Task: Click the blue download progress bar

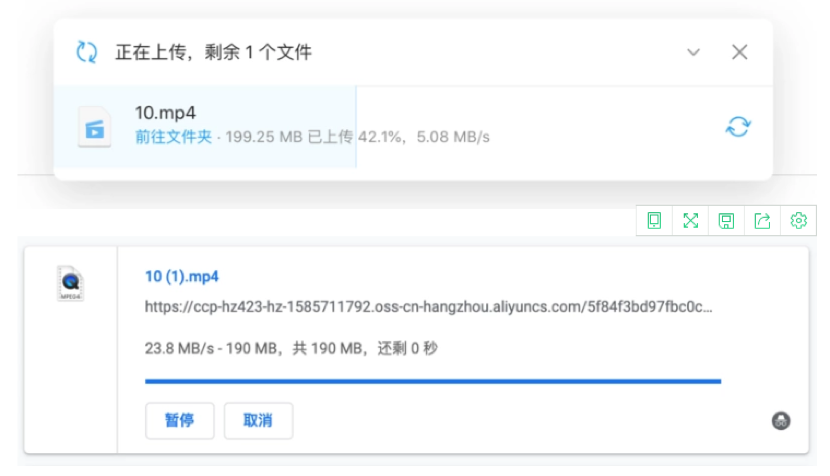Action: pyautogui.click(x=433, y=381)
